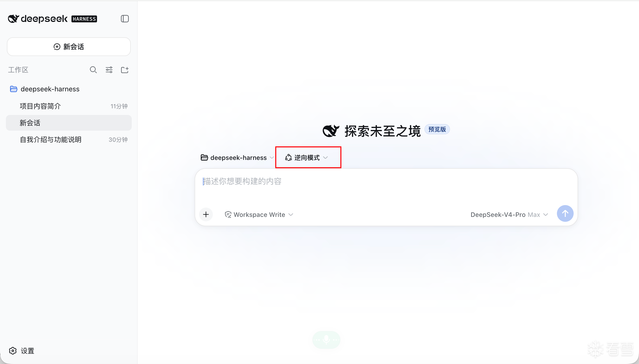Open the Workspace Write permission dropdown
Viewport: 639px width, 364px height.
[x=259, y=215]
